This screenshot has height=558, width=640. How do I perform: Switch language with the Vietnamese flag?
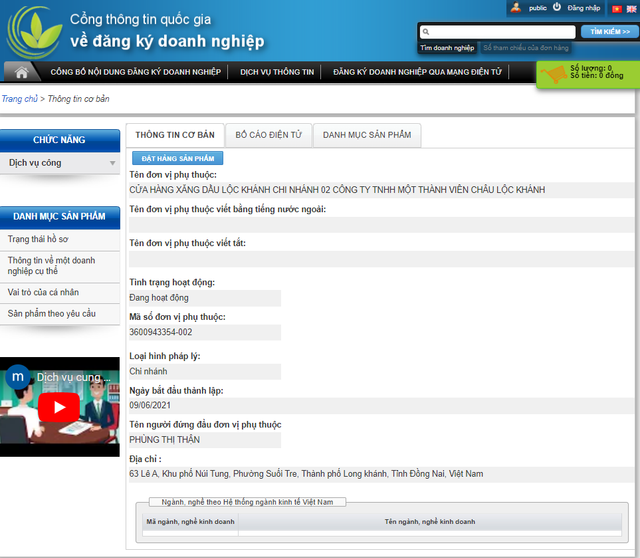click(x=616, y=7)
